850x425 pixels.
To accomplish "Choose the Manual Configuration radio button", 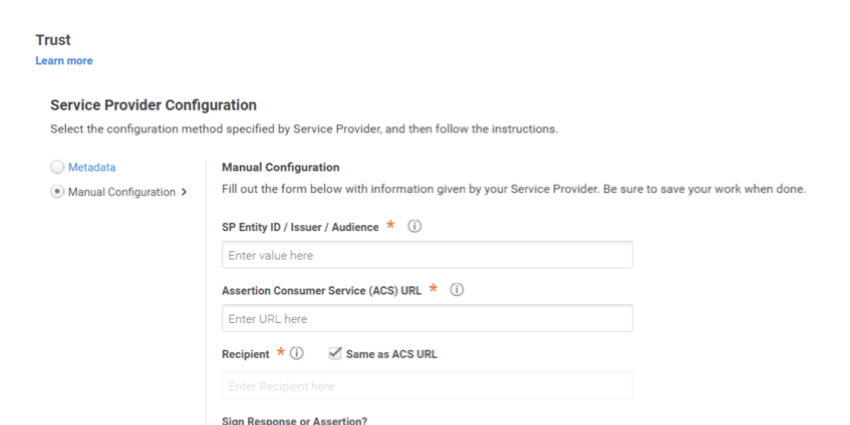I will pyautogui.click(x=57, y=192).
